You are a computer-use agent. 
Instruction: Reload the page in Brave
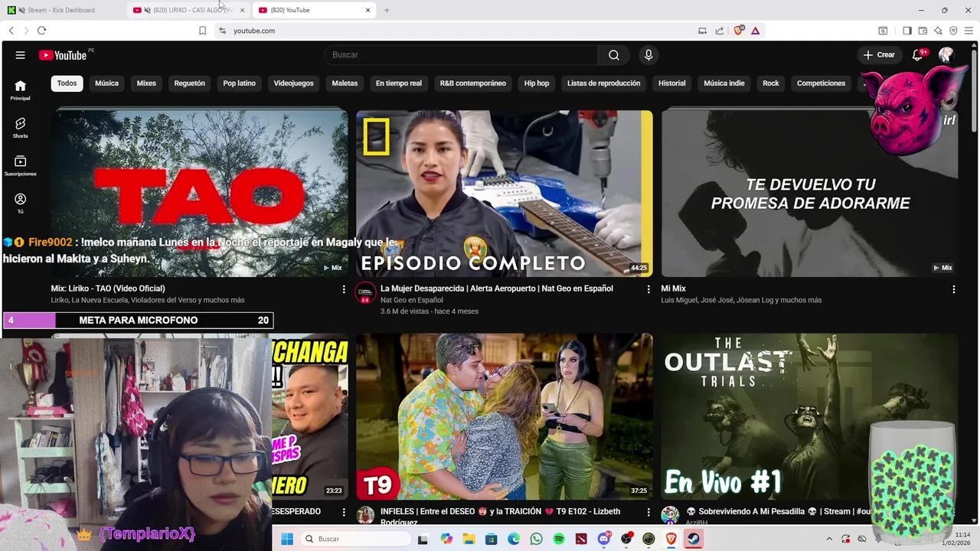pyautogui.click(x=41, y=31)
